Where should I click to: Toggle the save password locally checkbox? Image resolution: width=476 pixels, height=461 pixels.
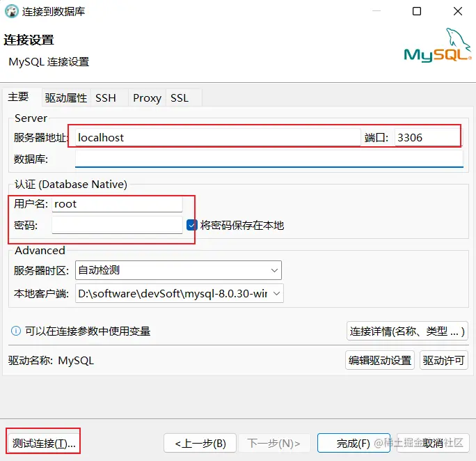pos(191,226)
